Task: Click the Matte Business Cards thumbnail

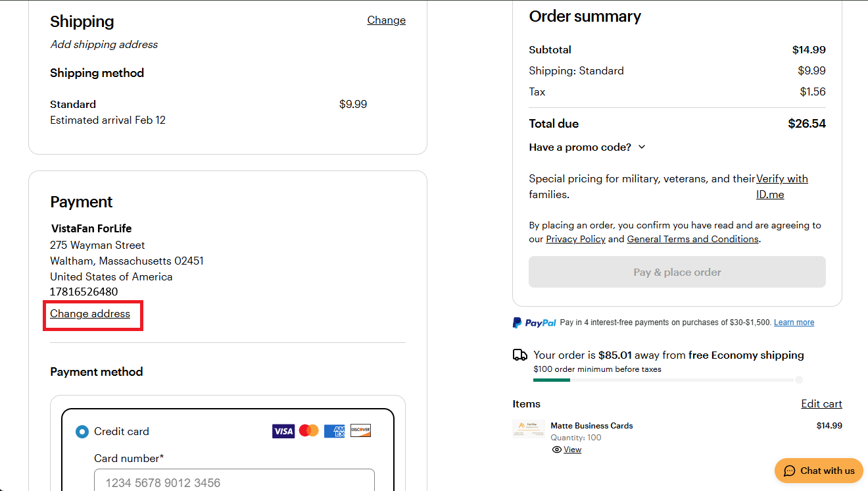Action: (x=529, y=429)
